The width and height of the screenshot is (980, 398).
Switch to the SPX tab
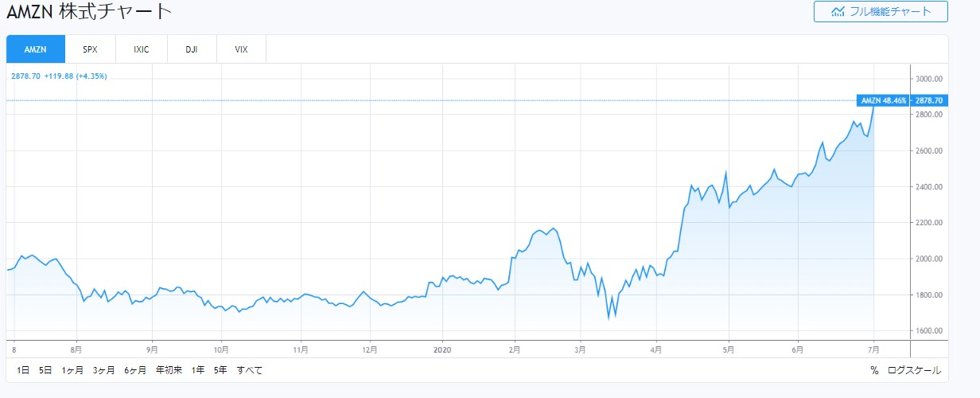click(90, 49)
